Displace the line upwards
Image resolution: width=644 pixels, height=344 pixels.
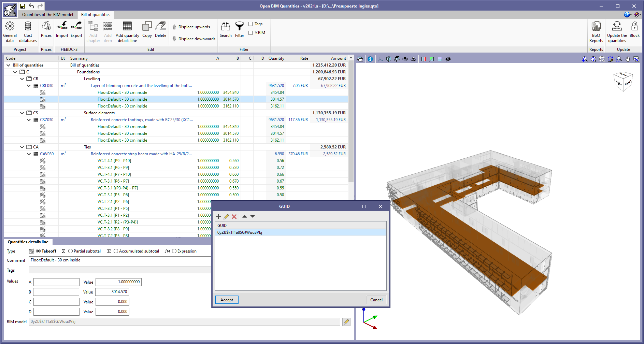[191, 27]
